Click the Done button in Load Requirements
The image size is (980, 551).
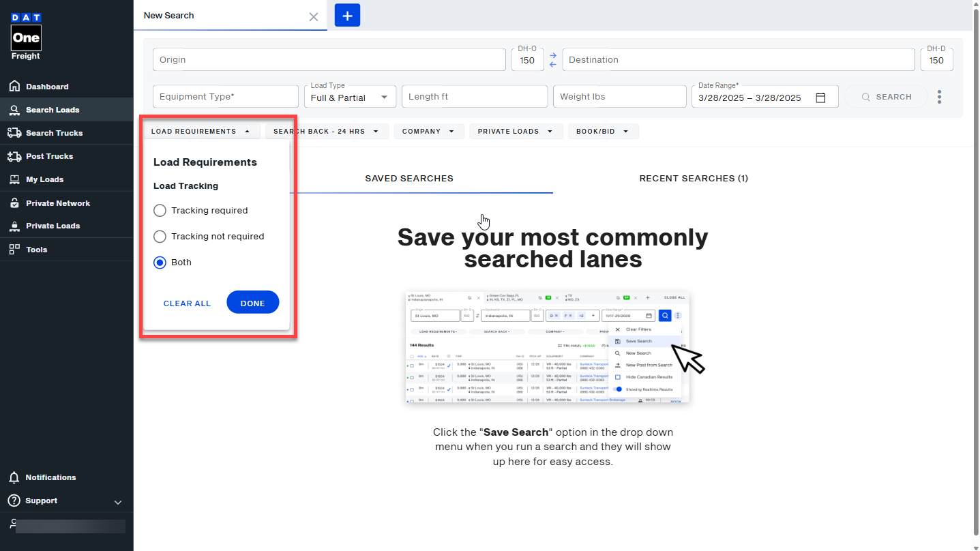(x=252, y=302)
